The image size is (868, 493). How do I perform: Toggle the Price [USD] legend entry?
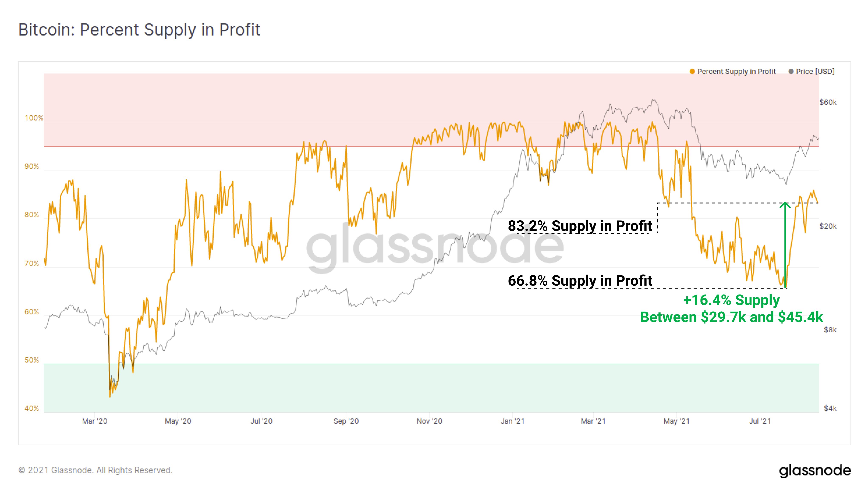point(811,71)
